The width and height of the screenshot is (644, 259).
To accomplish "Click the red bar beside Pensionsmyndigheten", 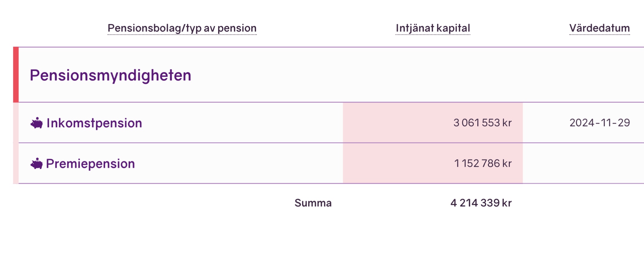I will [x=16, y=75].
